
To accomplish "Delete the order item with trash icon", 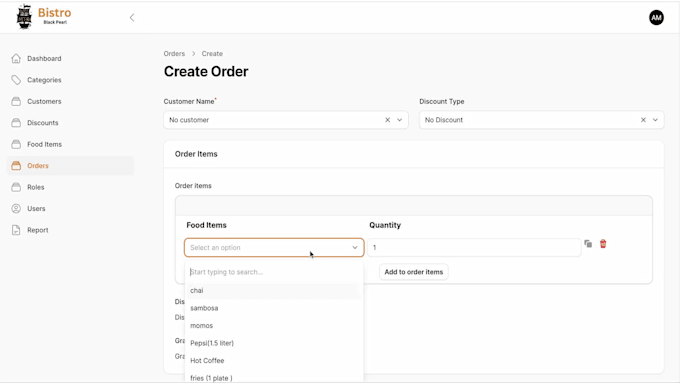I will pos(603,244).
